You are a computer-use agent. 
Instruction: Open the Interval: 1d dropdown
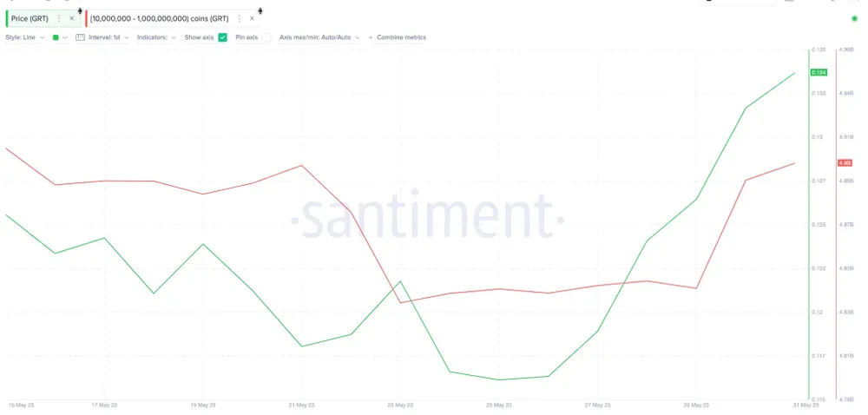click(x=109, y=37)
